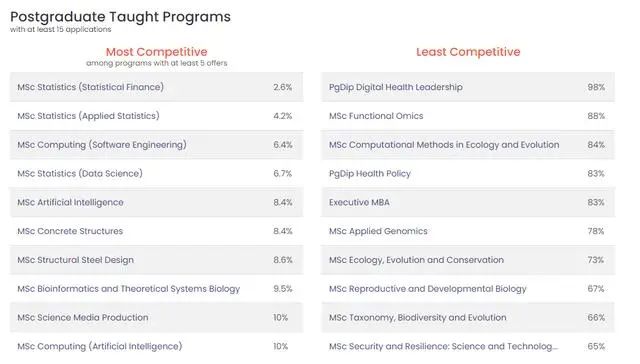Viewport: 640px width, 364px height.
Task: Click the Executive MBA row
Action: pos(468,202)
